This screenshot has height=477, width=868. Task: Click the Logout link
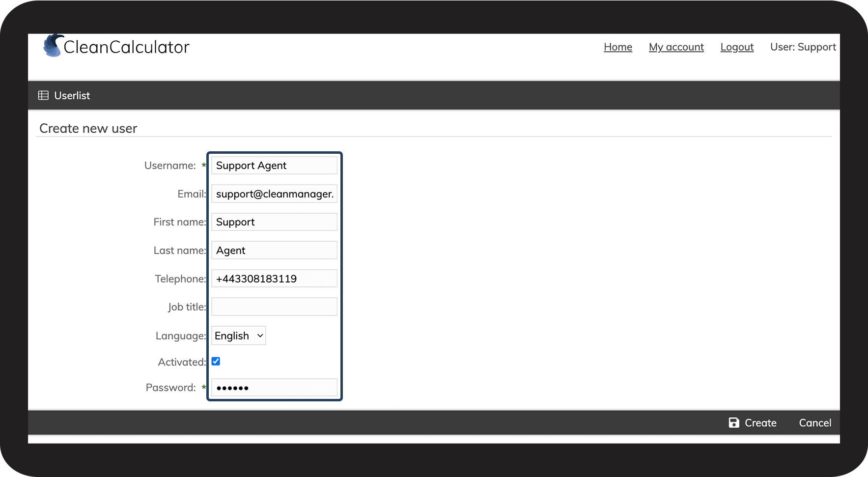[737, 47]
